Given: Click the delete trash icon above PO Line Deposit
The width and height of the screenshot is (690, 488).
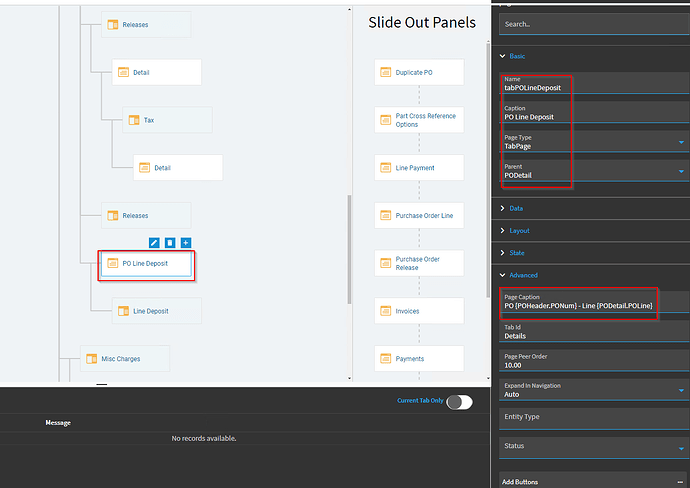Looking at the screenshot, I should pyautogui.click(x=170, y=242).
